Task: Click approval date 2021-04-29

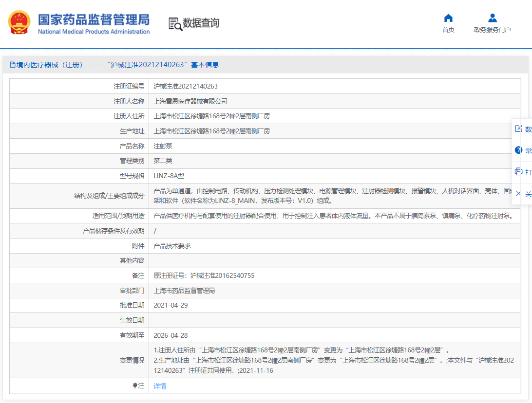Action: pyautogui.click(x=171, y=305)
